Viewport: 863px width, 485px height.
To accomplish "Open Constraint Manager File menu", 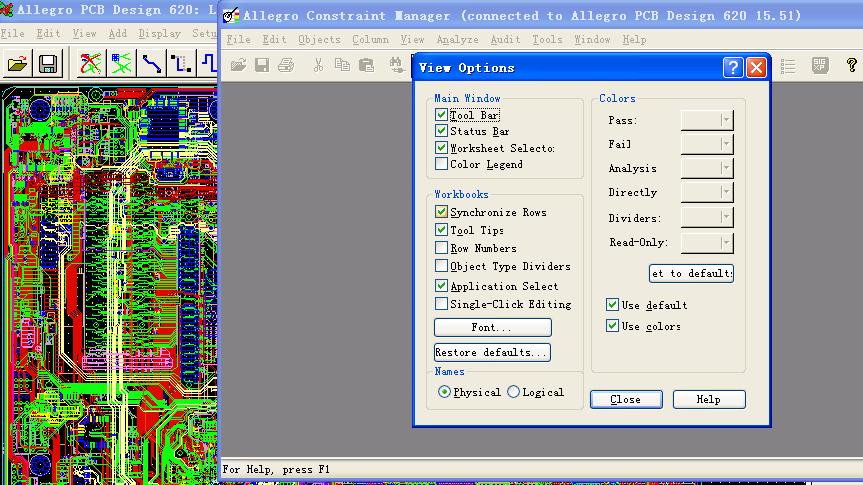I will (238, 40).
